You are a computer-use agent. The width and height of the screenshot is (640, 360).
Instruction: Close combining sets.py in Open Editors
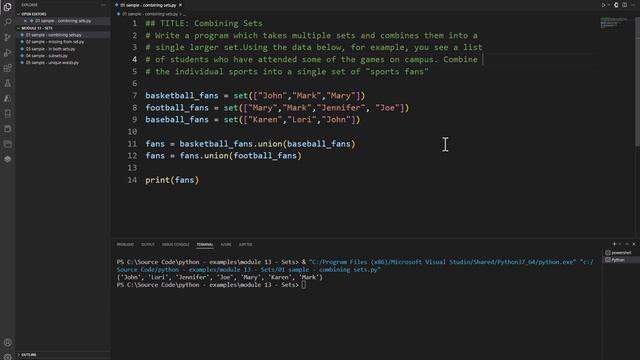pyautogui.click(x=25, y=21)
